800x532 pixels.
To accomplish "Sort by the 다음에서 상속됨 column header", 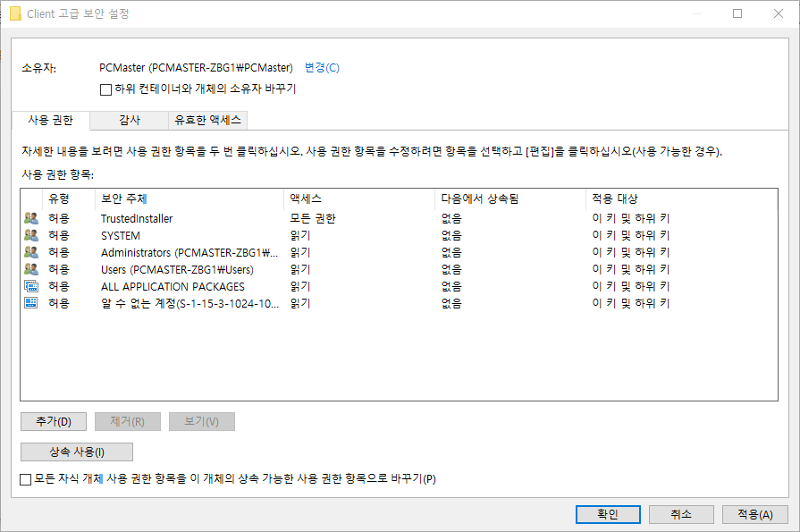I will (510, 198).
